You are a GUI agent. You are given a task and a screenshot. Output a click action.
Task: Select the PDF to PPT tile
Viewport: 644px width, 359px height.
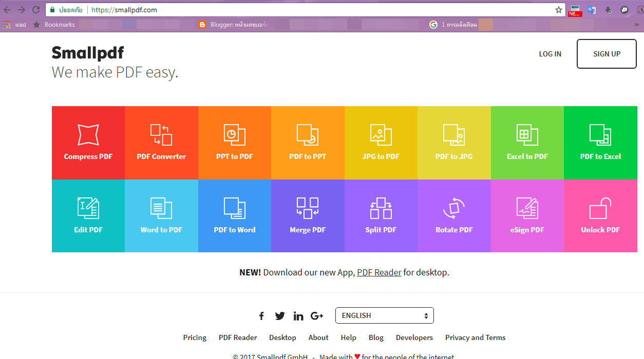308,143
